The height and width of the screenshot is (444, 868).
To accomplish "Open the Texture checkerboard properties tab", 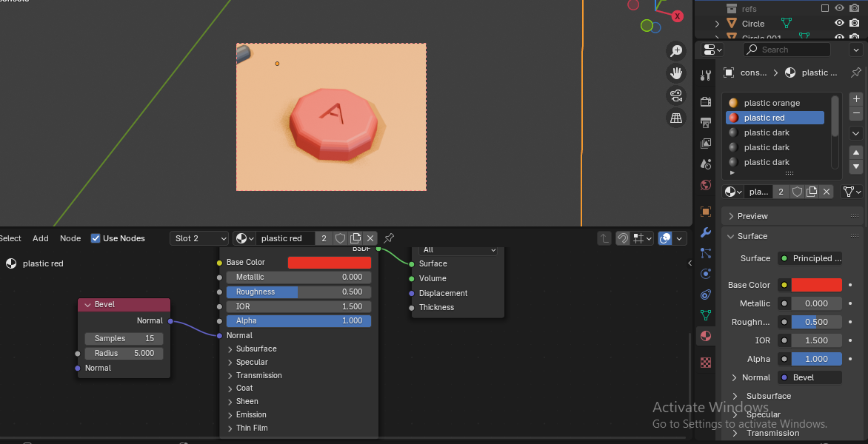I will [x=706, y=363].
